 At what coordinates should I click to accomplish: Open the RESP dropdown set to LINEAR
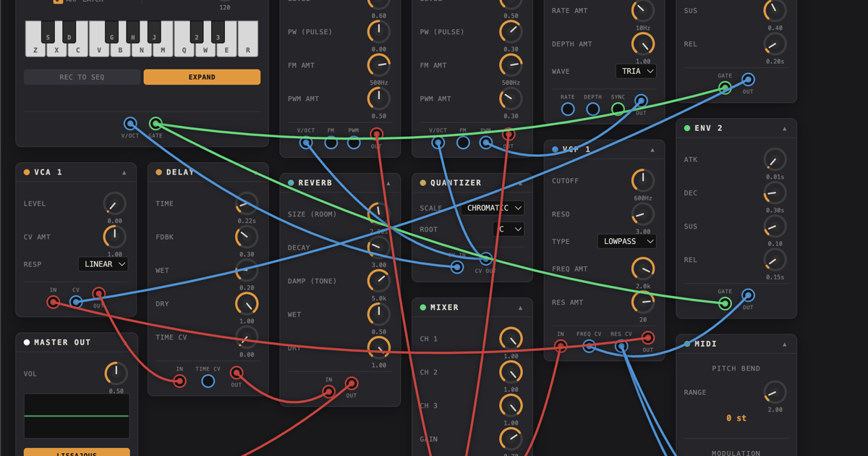tap(103, 264)
